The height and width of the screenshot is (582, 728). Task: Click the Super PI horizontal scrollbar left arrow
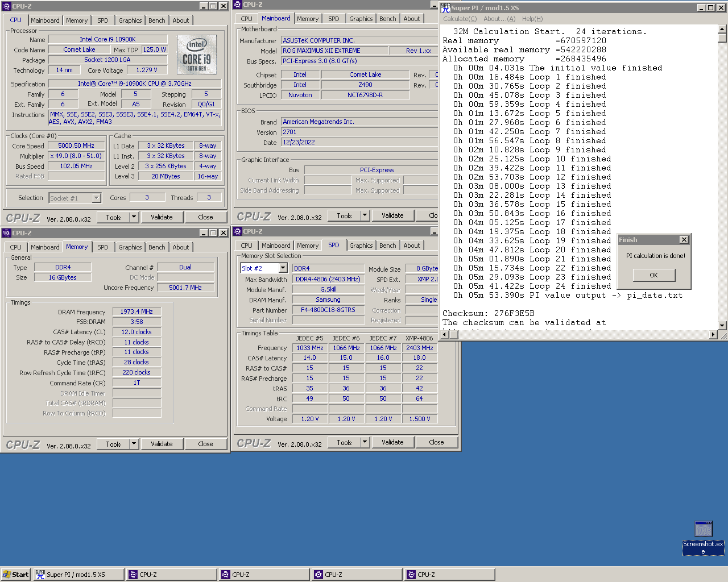446,335
